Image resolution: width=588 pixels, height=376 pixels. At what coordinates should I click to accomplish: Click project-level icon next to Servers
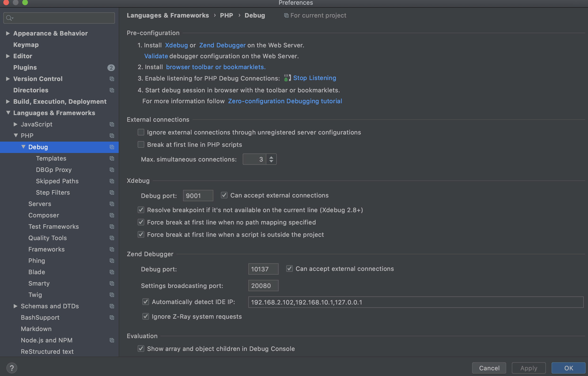[x=112, y=204]
